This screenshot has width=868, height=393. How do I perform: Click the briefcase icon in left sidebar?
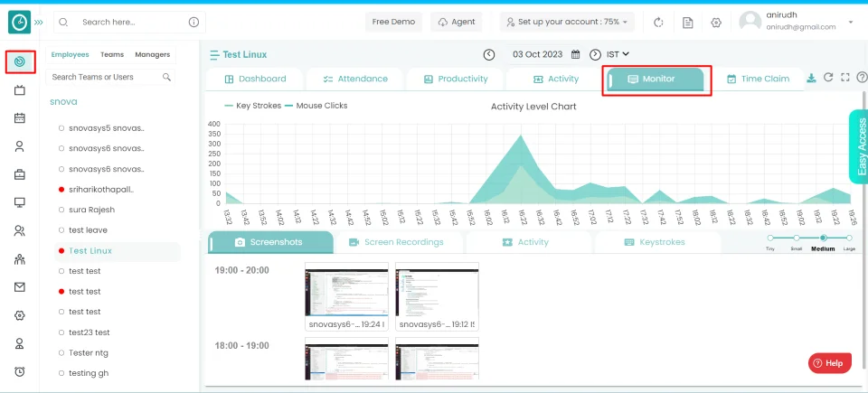20,174
